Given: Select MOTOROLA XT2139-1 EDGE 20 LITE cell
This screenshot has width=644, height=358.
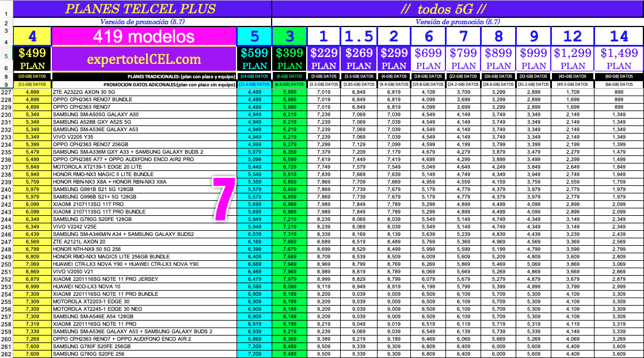Looking at the screenshot, I should click(x=144, y=167).
